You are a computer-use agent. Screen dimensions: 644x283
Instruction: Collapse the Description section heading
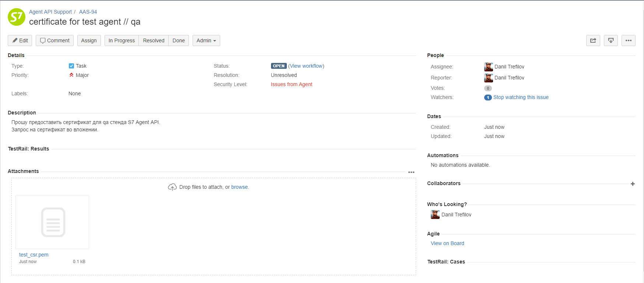click(x=22, y=113)
